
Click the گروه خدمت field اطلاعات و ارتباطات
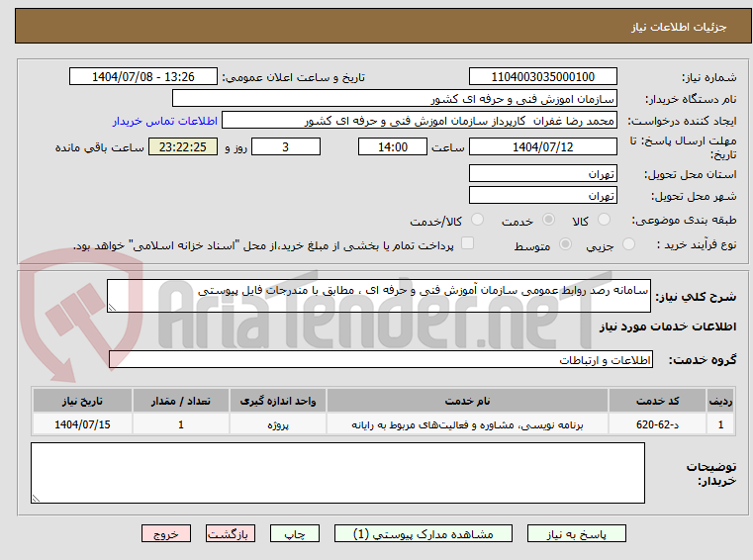pyautogui.click(x=381, y=360)
